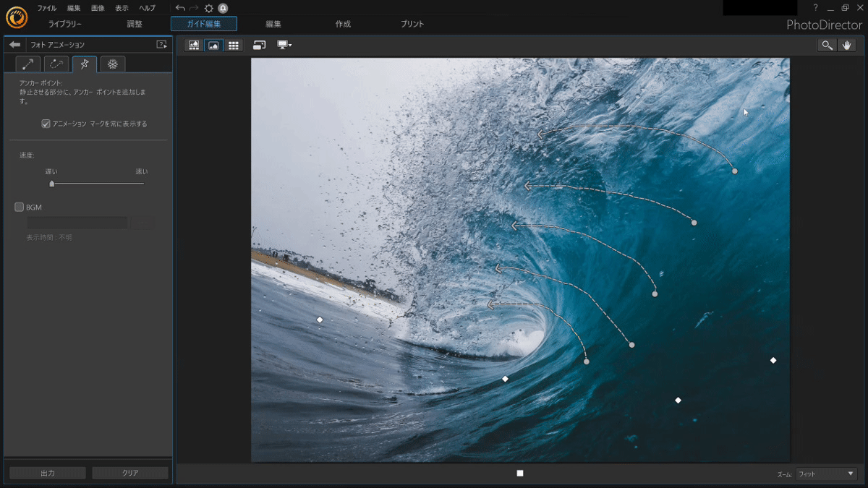Screen dimensions: 868x488
Task: Click the rotate image icon above canvas
Action: tap(260, 45)
